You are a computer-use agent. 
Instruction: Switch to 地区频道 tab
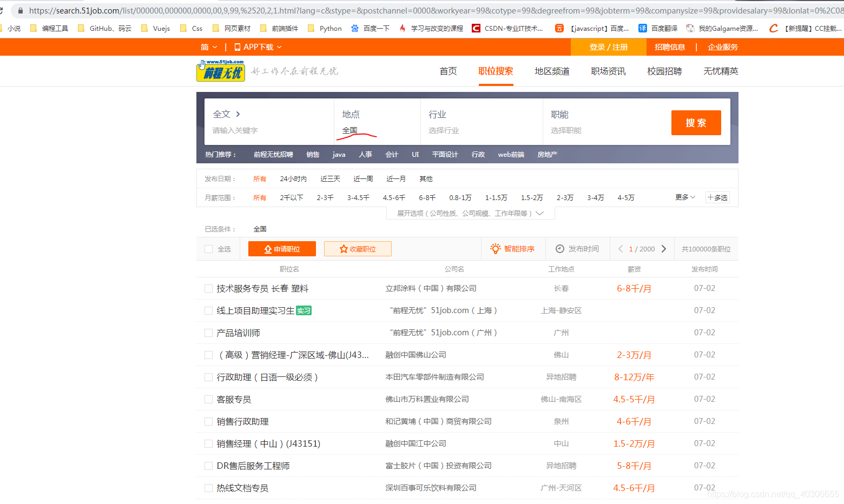click(552, 71)
